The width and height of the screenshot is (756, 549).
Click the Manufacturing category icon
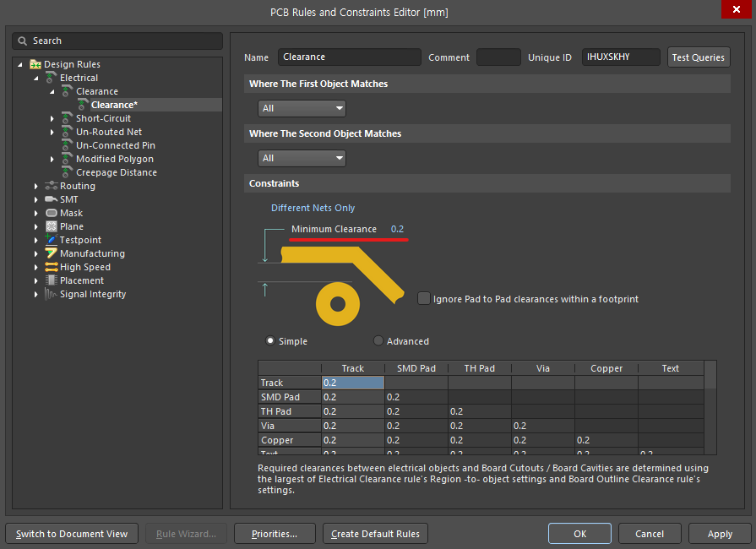52,253
